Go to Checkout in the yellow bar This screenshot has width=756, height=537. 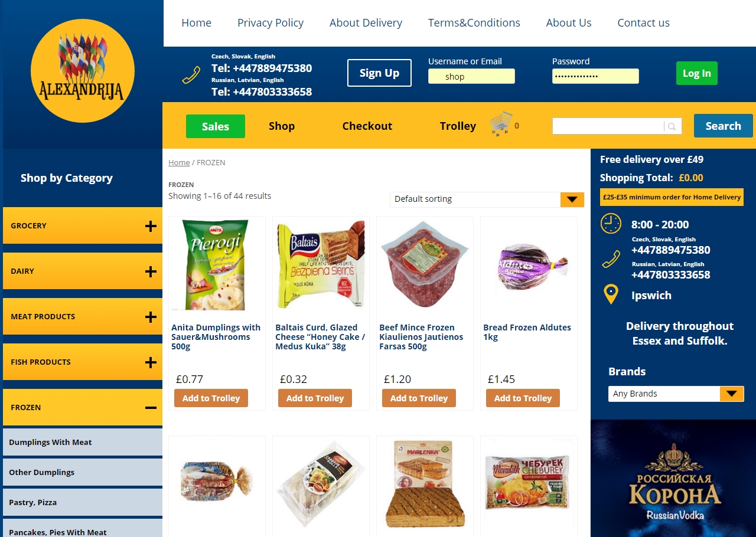coord(367,126)
